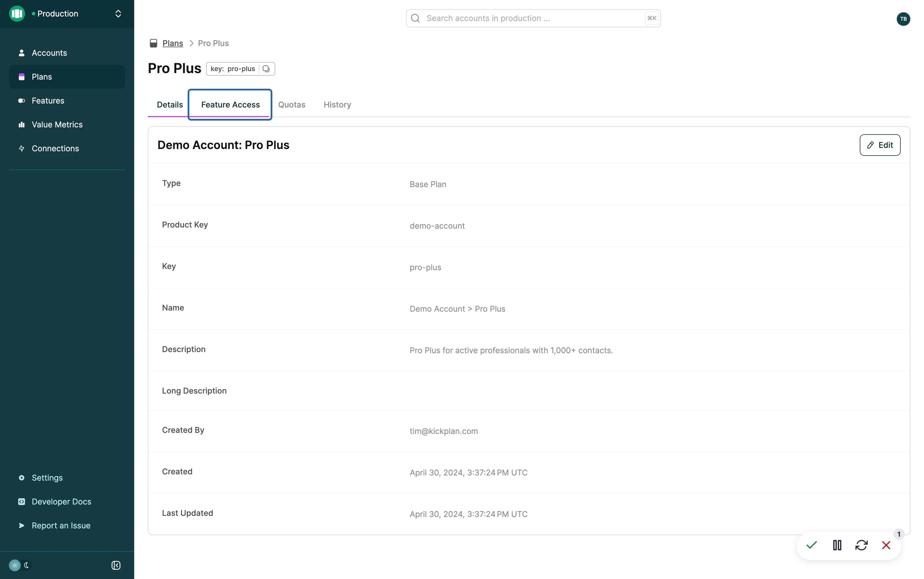Click the pause icon in floating toolbar
This screenshot has width=924, height=579.
[837, 545]
